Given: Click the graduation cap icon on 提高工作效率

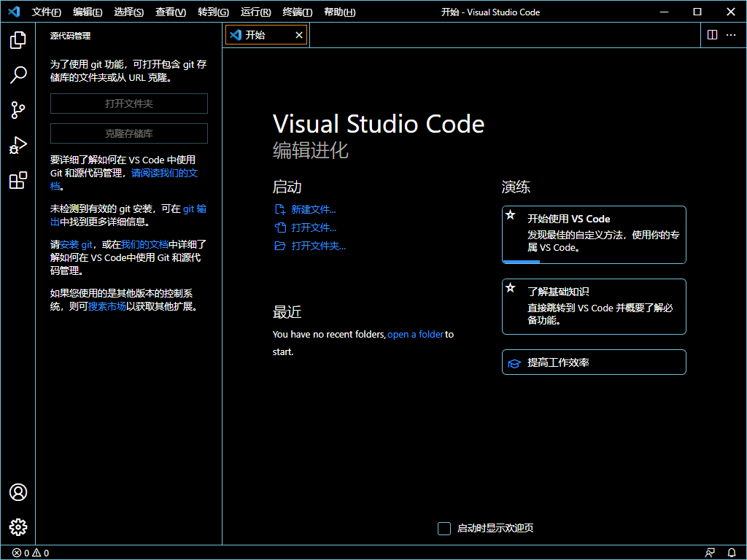Looking at the screenshot, I should point(514,363).
